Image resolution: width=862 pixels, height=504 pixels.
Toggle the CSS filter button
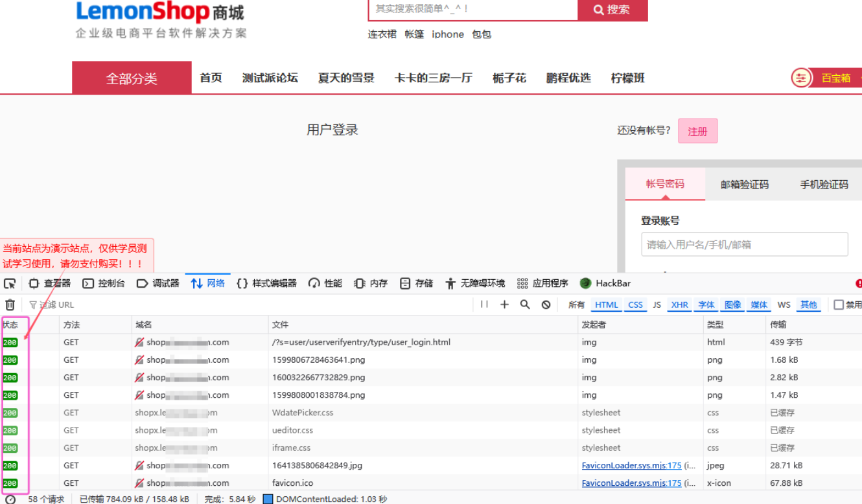pyautogui.click(x=635, y=304)
